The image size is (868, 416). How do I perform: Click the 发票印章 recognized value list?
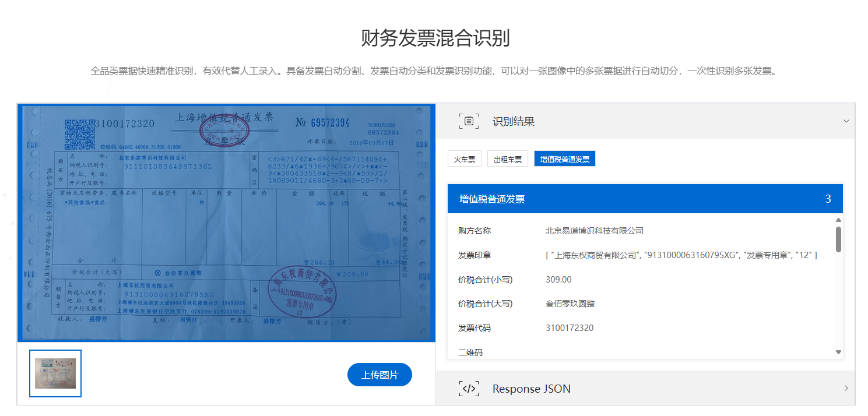click(681, 255)
